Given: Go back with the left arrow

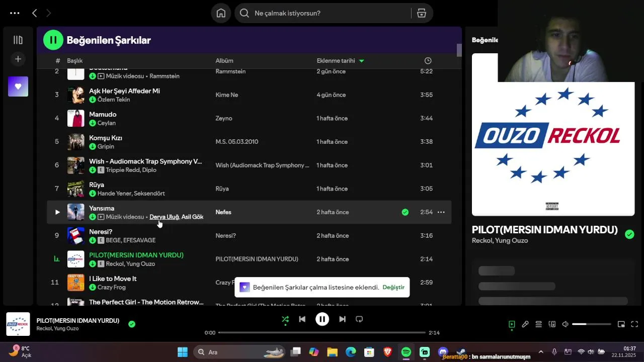Looking at the screenshot, I should click(x=34, y=13).
